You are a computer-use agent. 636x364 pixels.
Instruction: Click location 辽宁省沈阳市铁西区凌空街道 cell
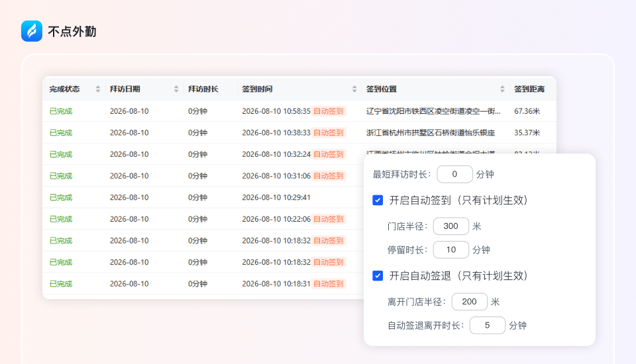[433, 111]
